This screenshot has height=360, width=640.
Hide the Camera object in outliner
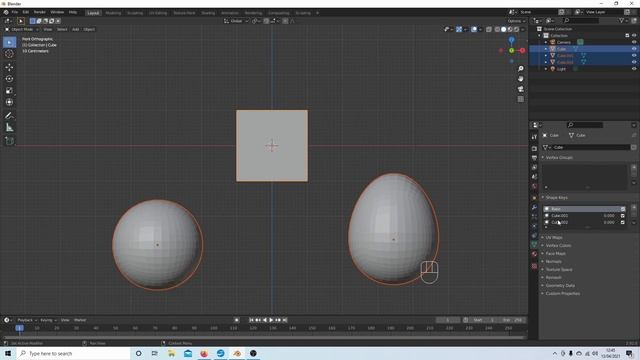point(634,42)
